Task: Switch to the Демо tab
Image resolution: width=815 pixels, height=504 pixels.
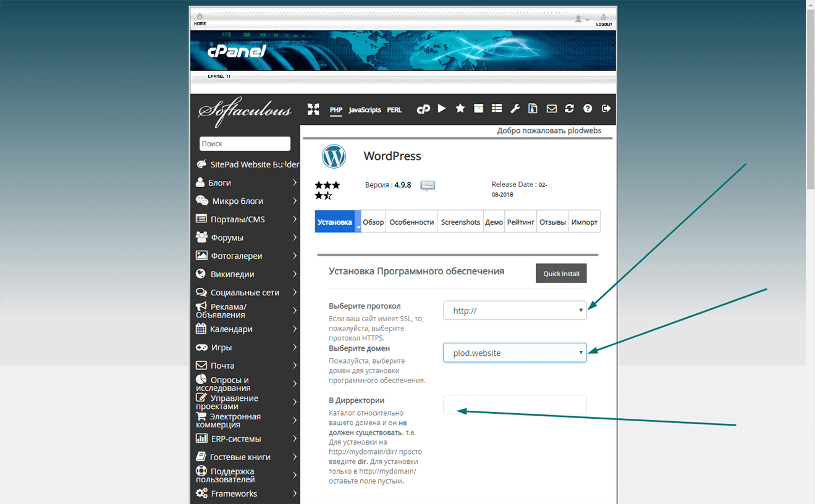Action: [494, 222]
